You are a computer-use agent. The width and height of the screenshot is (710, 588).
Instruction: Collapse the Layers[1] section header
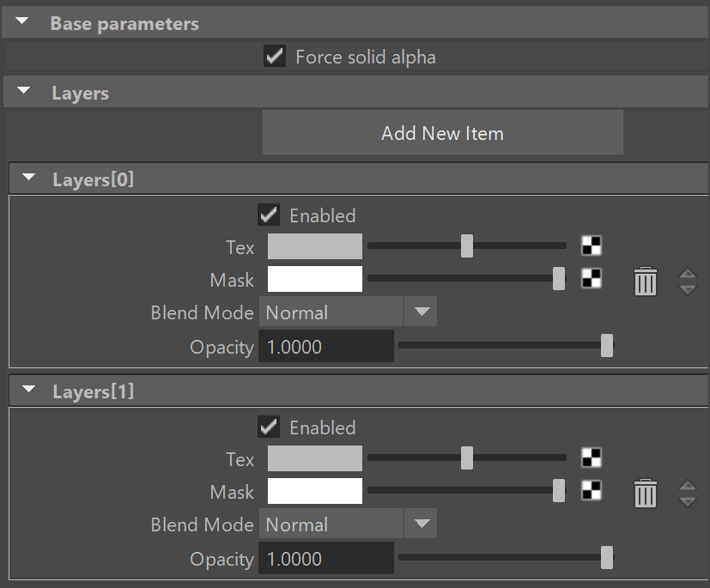coord(28,390)
